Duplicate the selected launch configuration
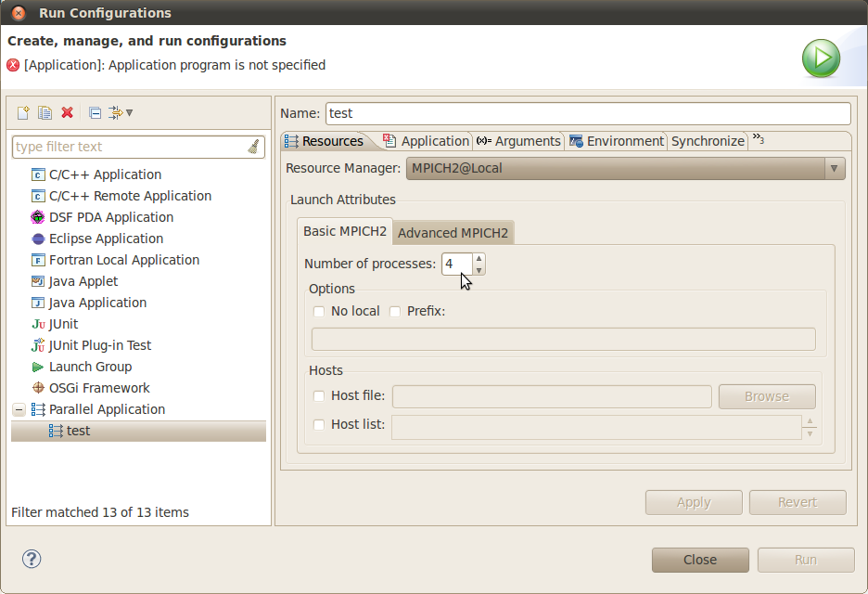The image size is (868, 594). point(45,113)
